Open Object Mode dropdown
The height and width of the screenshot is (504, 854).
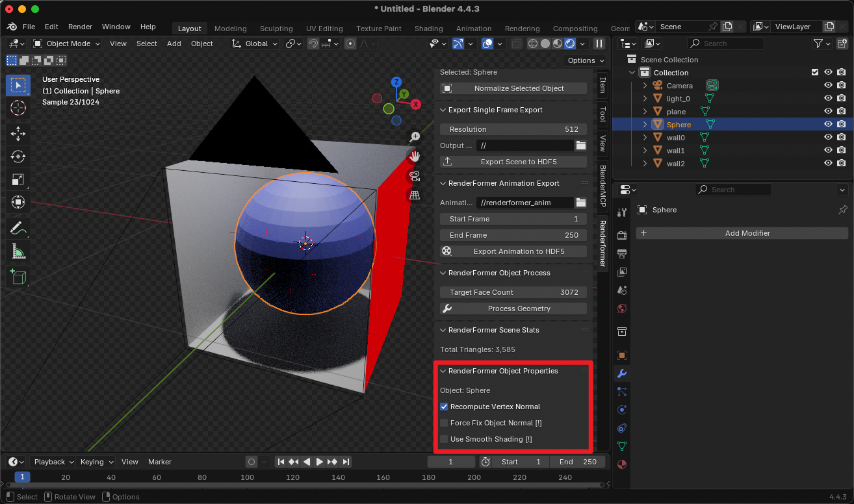[x=66, y=44]
